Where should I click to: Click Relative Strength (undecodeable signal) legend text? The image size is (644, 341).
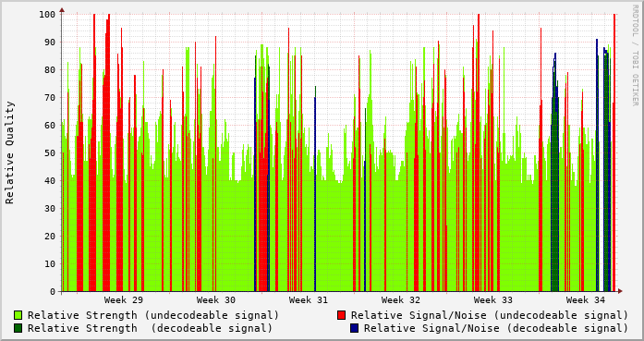[153, 315]
